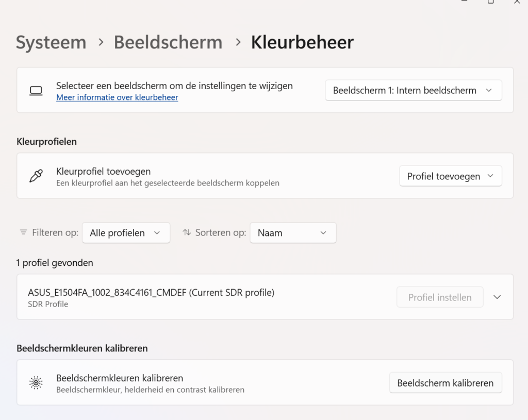Open Beeldscherm 1: Intern beeldscherm dropdown
The width and height of the screenshot is (528, 420).
pyautogui.click(x=413, y=90)
